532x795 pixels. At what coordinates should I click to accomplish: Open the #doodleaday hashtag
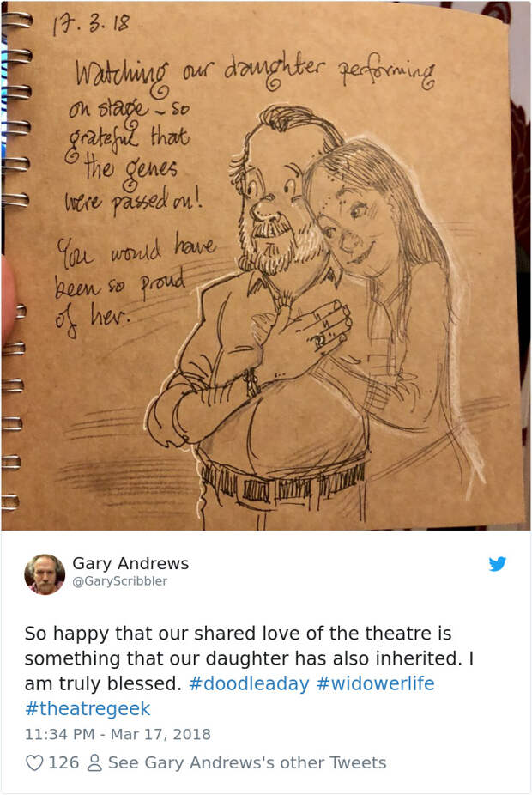(x=249, y=683)
